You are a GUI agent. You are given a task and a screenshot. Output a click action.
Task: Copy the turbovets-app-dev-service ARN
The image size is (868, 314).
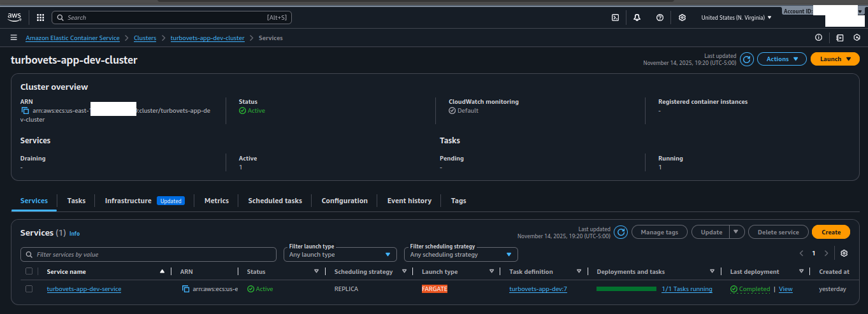185,289
